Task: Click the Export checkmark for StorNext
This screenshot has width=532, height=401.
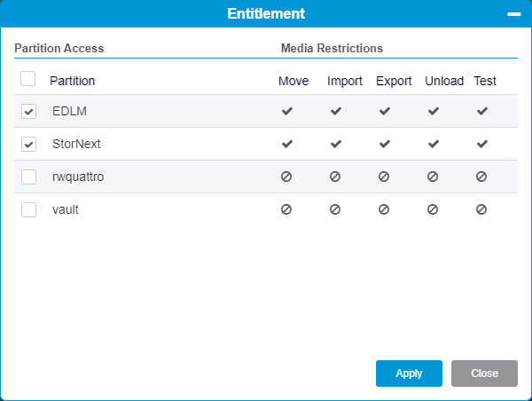Action: [384, 144]
